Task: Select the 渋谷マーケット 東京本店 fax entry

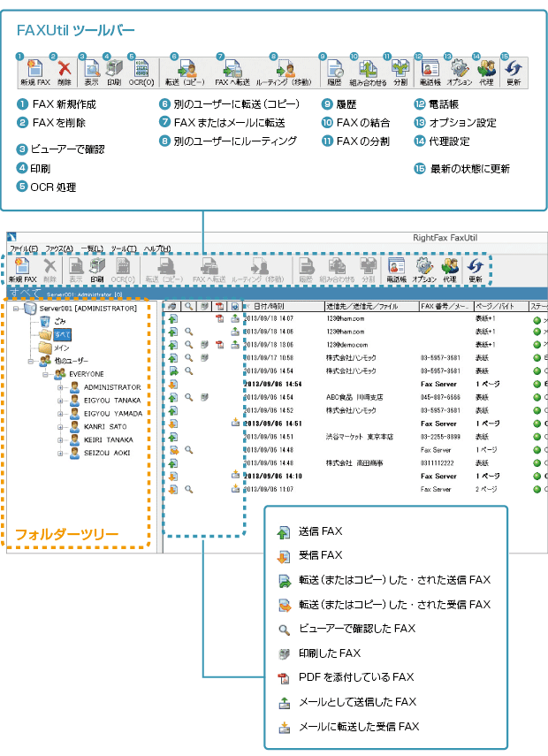Action: tap(360, 436)
